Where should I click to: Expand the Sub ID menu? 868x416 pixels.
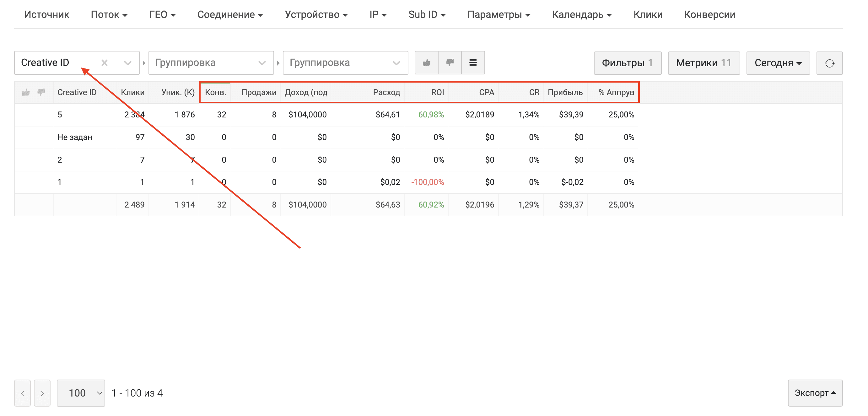[427, 14]
